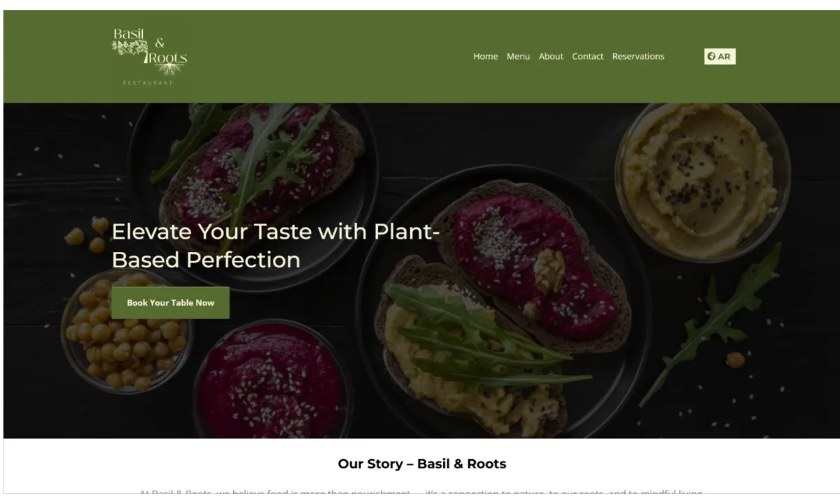Click the story paragraph text below the heading
840x504 pixels.
click(x=420, y=491)
